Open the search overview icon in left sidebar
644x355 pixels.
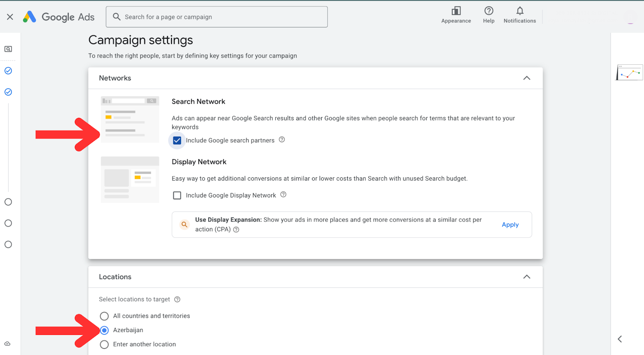tap(8, 49)
